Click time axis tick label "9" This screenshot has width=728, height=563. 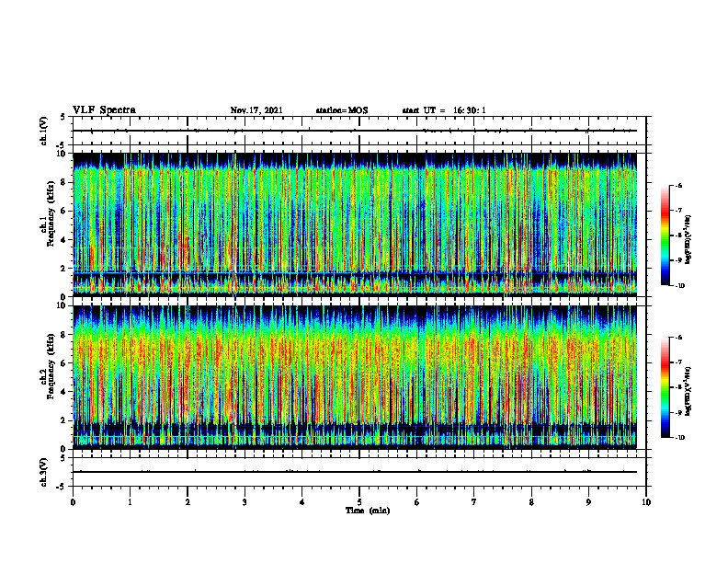click(588, 502)
